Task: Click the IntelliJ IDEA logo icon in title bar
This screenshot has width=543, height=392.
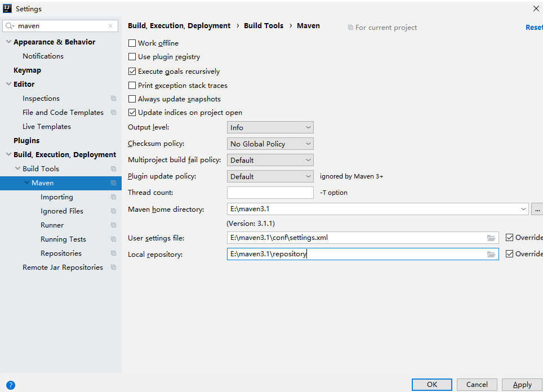Action: (x=7, y=8)
